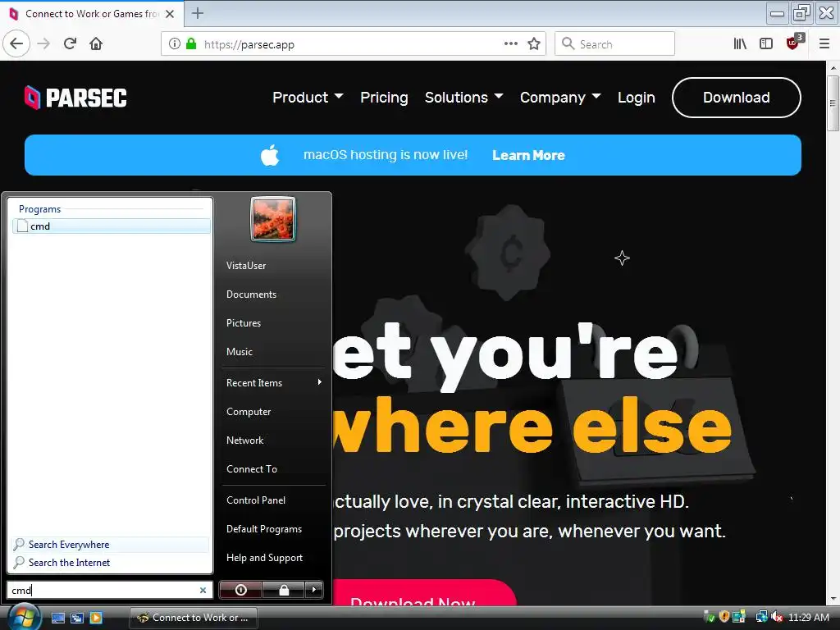Click the muted volume tray icon
This screenshot has height=630, width=840.
(777, 617)
